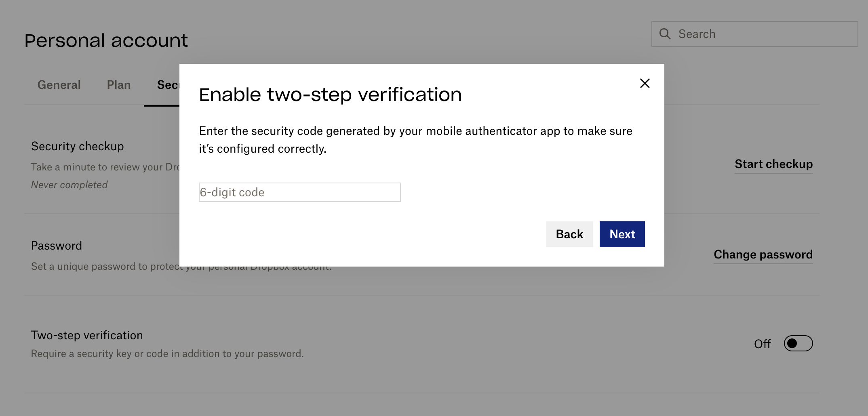Focus the 6-digit code field
Image resolution: width=868 pixels, height=416 pixels.
[299, 192]
